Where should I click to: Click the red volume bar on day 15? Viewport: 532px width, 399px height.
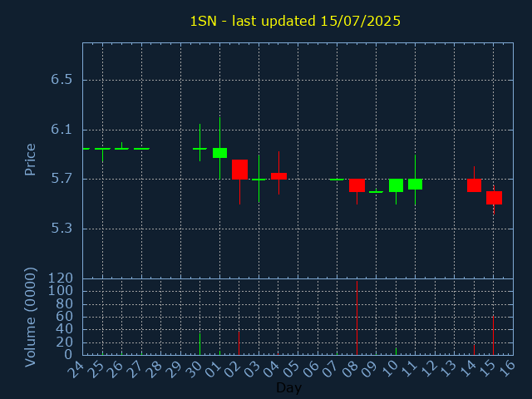pyautogui.click(x=493, y=336)
